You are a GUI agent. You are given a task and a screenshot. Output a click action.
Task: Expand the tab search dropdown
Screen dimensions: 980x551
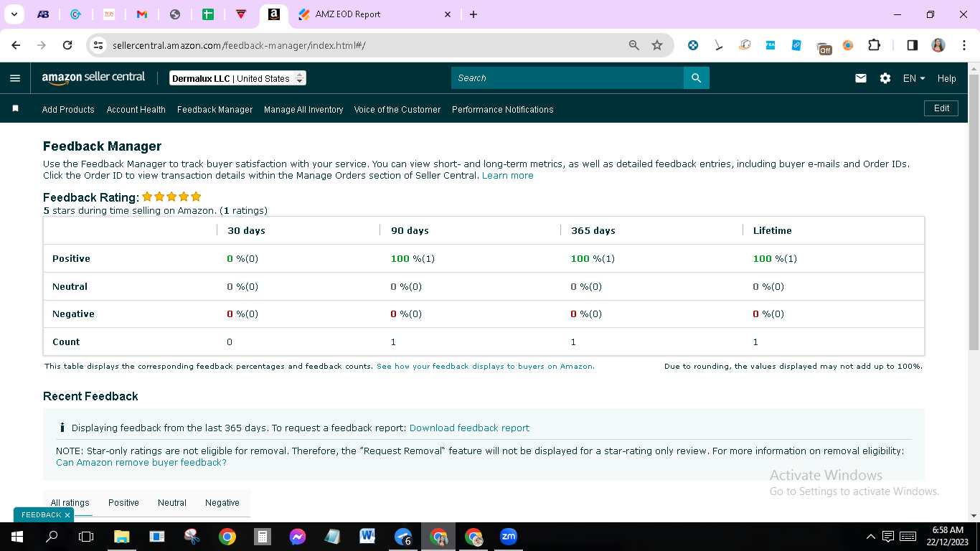14,14
